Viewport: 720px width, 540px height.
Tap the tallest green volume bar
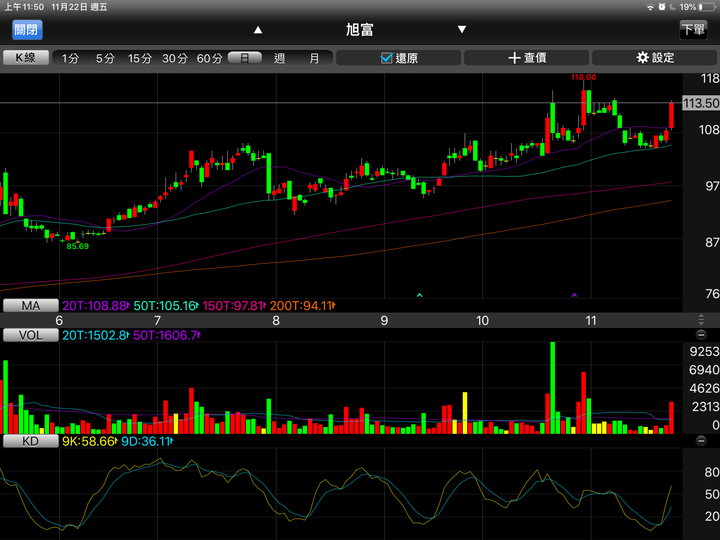pos(552,388)
